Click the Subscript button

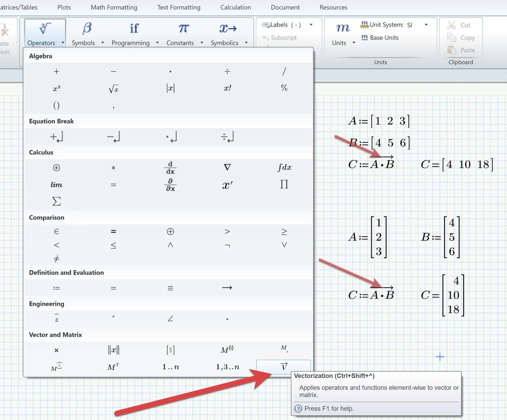(x=280, y=37)
